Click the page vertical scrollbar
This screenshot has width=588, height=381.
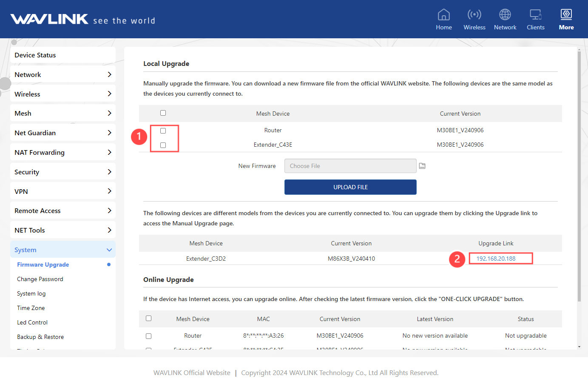(579, 170)
